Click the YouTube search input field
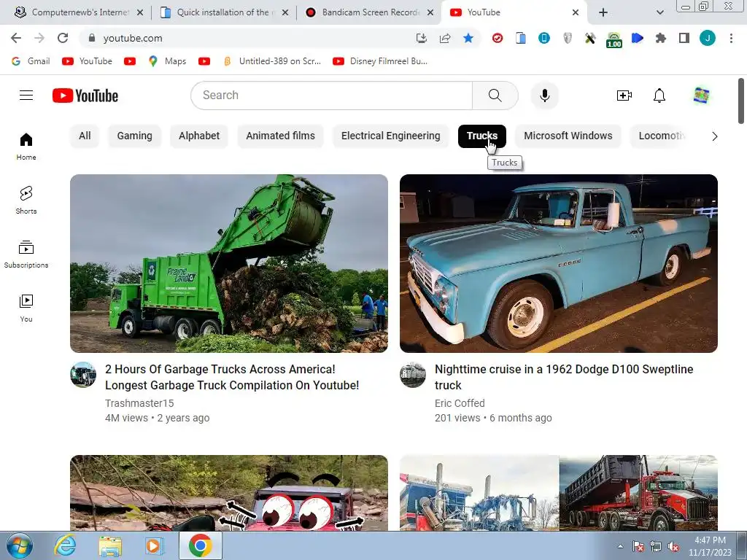Image resolution: width=747 pixels, height=560 pixels. (332, 96)
